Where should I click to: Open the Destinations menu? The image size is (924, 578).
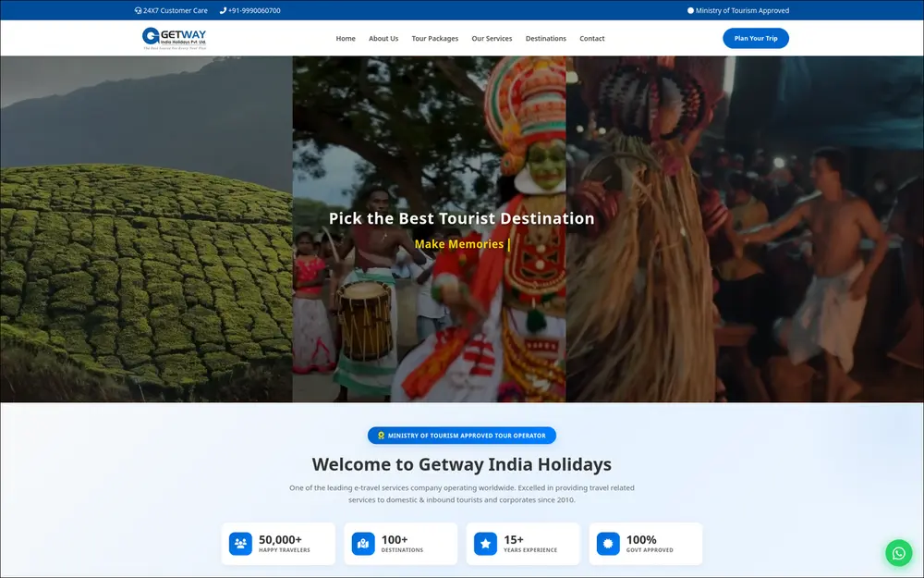[x=546, y=38]
